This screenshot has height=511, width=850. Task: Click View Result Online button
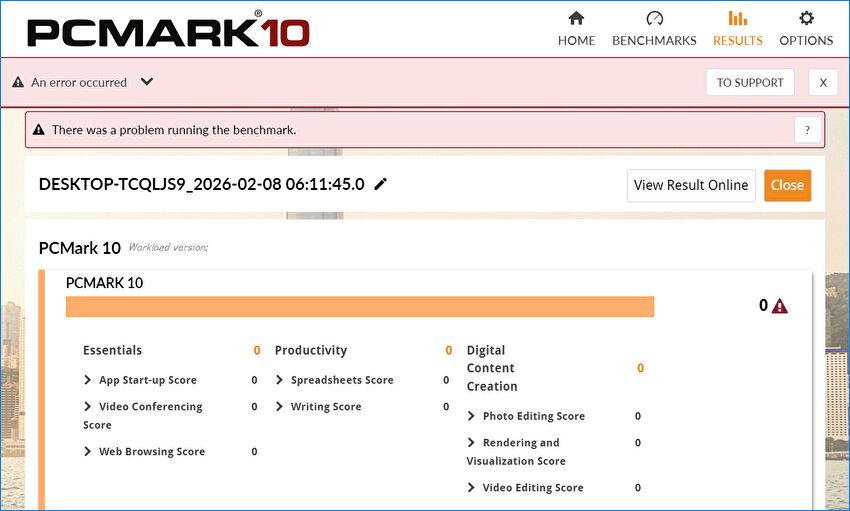(691, 185)
